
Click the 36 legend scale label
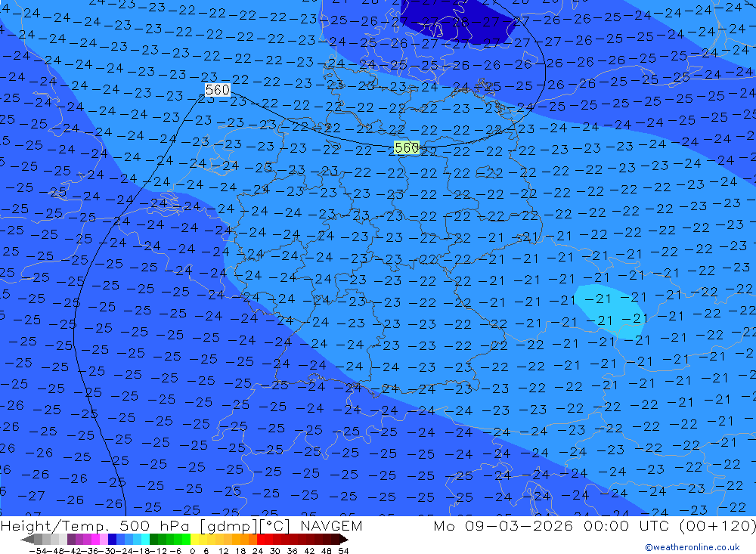point(292,551)
